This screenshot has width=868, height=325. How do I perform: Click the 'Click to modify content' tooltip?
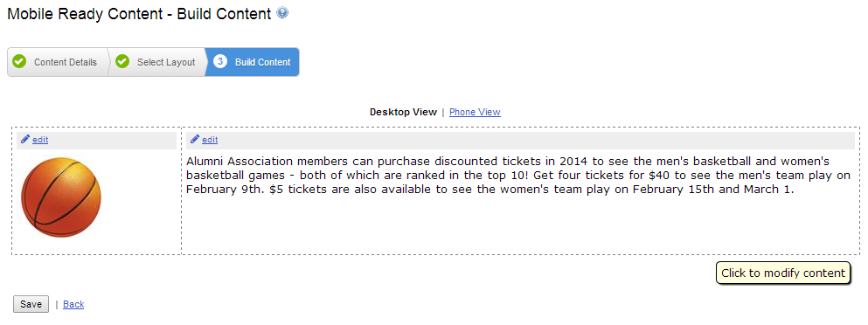coord(782,273)
